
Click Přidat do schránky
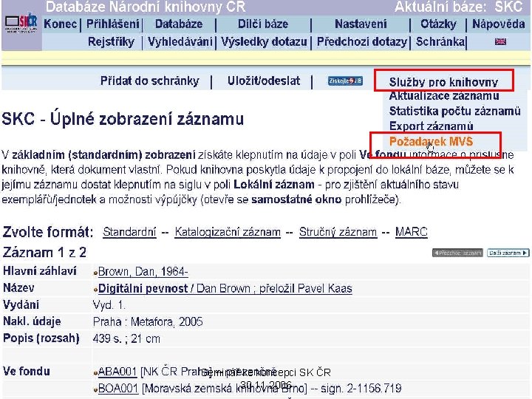point(149,81)
